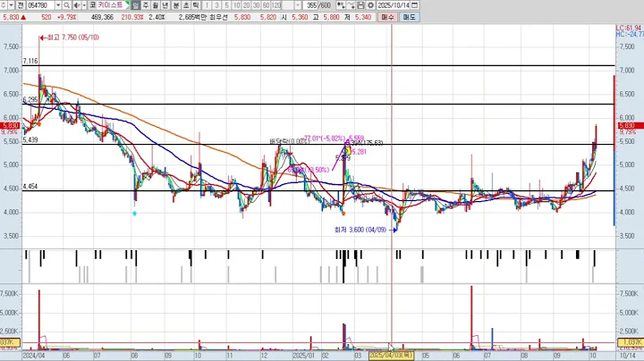Select the 년 (yearly) chart period
Image resolution: width=644 pixels, height=361 pixels.
tap(165, 5)
